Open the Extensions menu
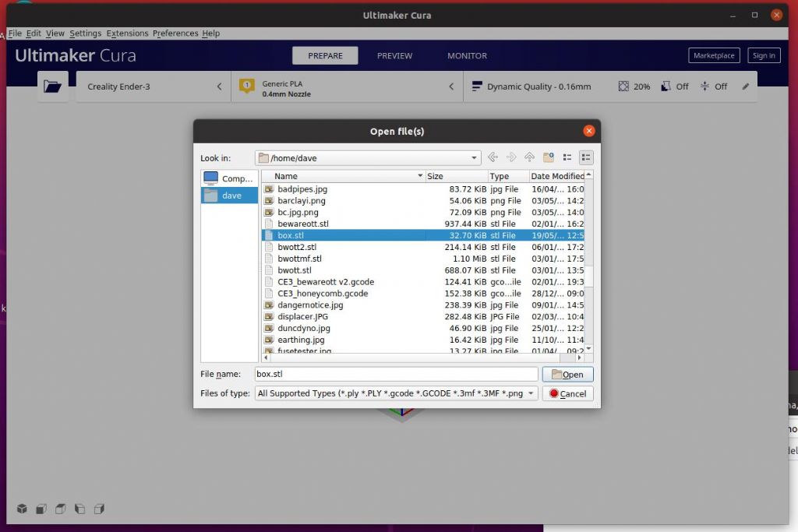798x532 pixels. click(127, 33)
